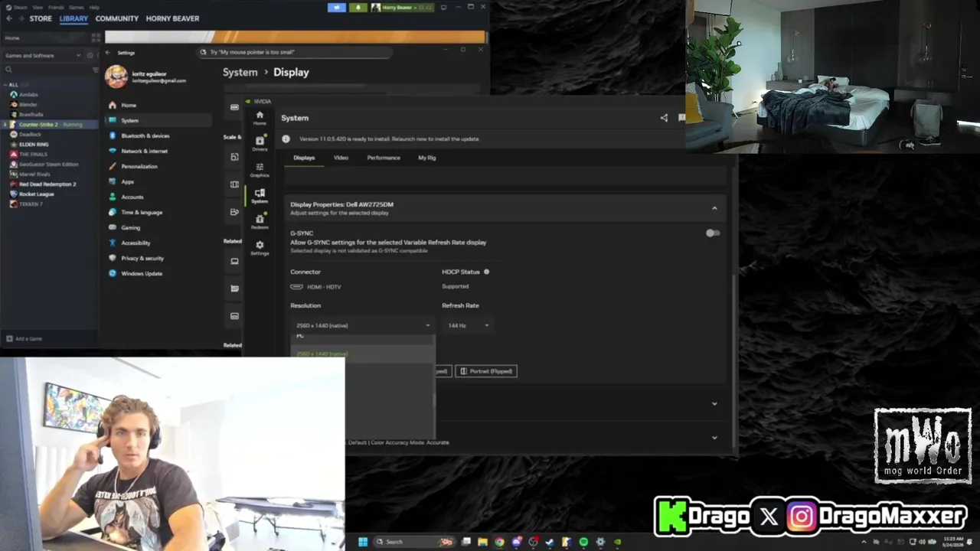Open the Horny Beaver account dropdown in Steam

point(402,8)
